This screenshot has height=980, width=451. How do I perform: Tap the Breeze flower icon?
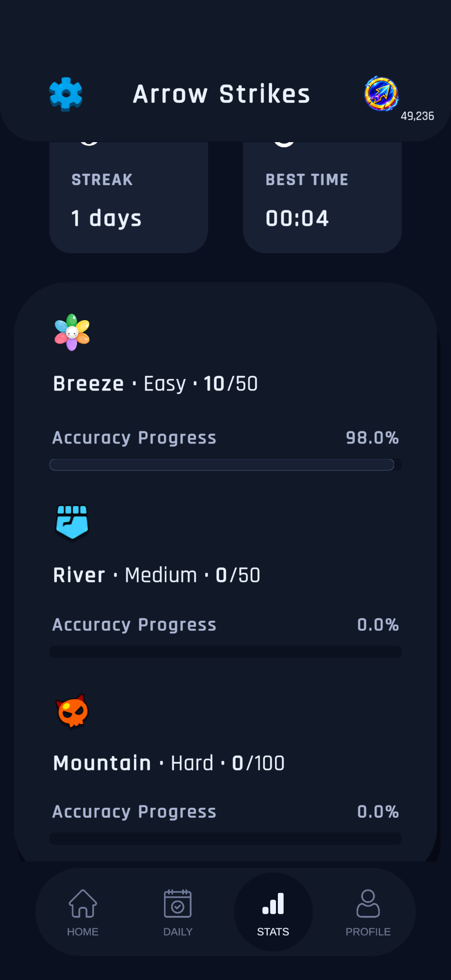tap(72, 332)
